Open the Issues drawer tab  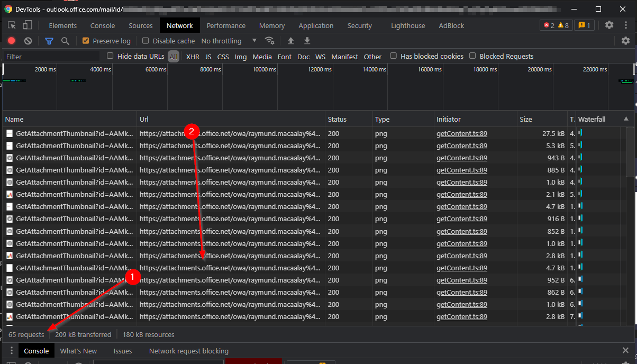click(122, 350)
